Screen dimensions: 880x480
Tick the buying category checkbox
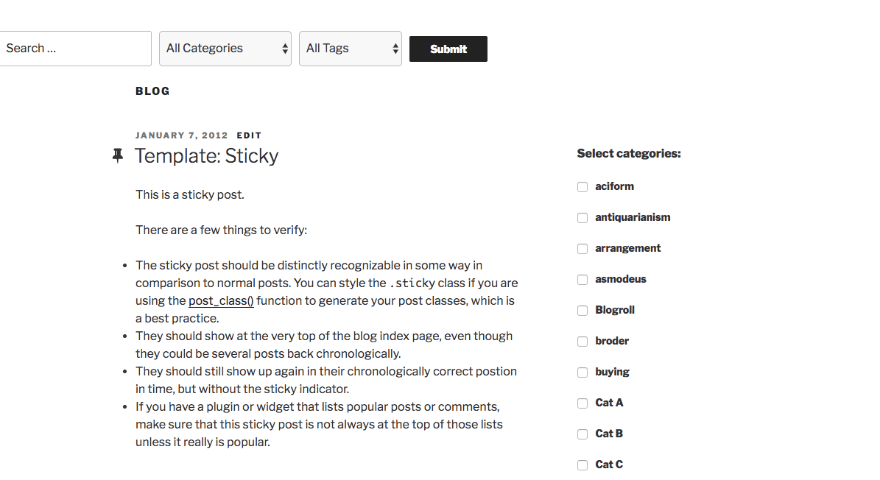coord(582,373)
